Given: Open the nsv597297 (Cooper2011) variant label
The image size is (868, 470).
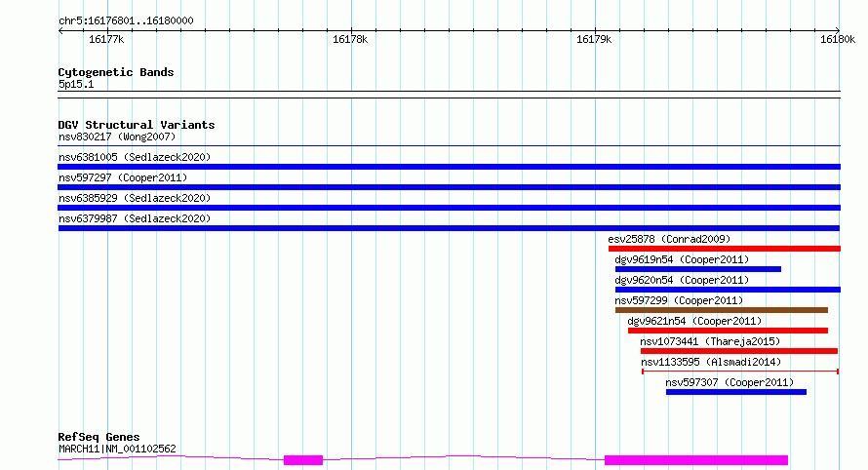Looking at the screenshot, I should pyautogui.click(x=123, y=177).
